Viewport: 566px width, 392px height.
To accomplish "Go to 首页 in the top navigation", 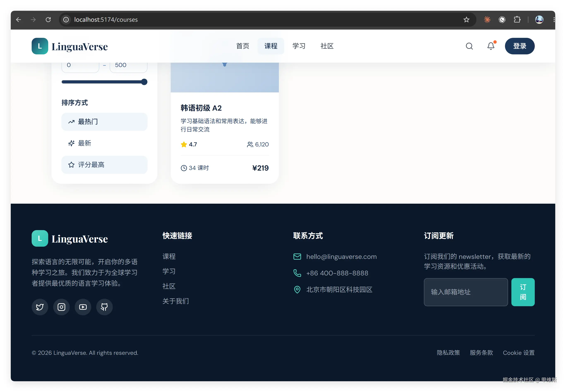I will pos(243,46).
